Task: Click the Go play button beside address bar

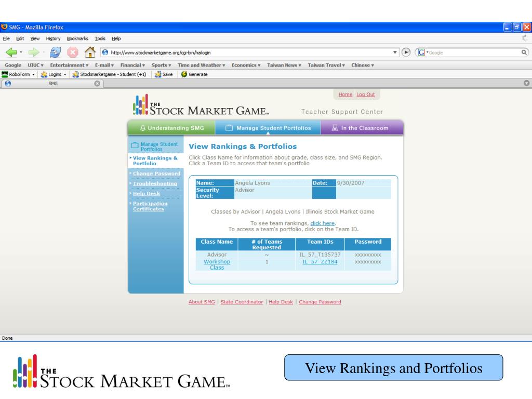Action: (406, 52)
